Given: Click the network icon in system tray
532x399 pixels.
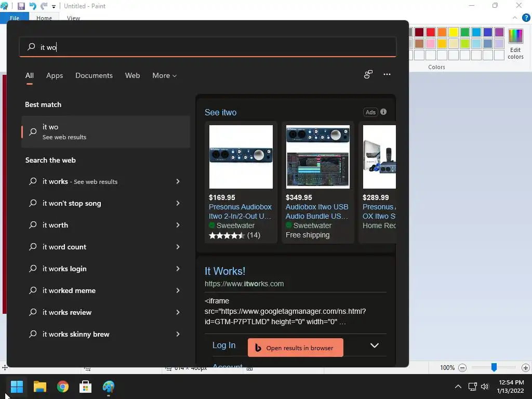Looking at the screenshot, I should click(472, 387).
